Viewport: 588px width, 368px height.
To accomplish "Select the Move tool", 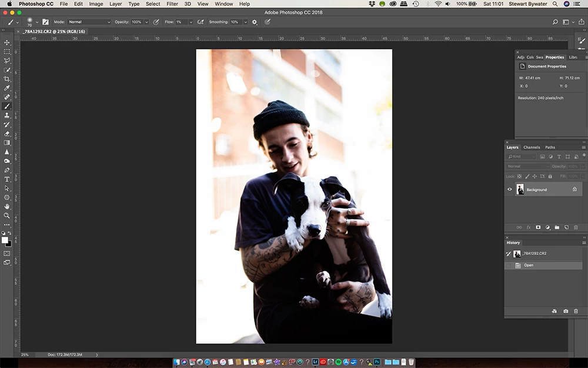I will tap(6, 42).
